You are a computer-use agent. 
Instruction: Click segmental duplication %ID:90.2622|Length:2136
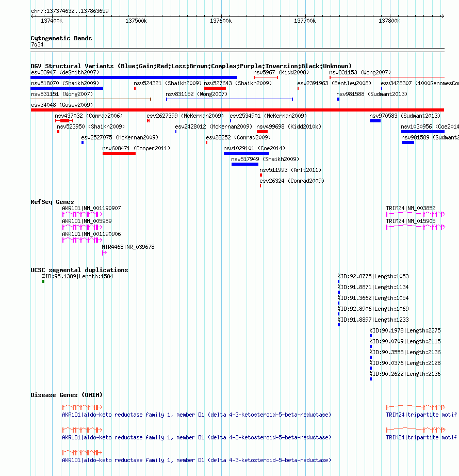coord(405,374)
